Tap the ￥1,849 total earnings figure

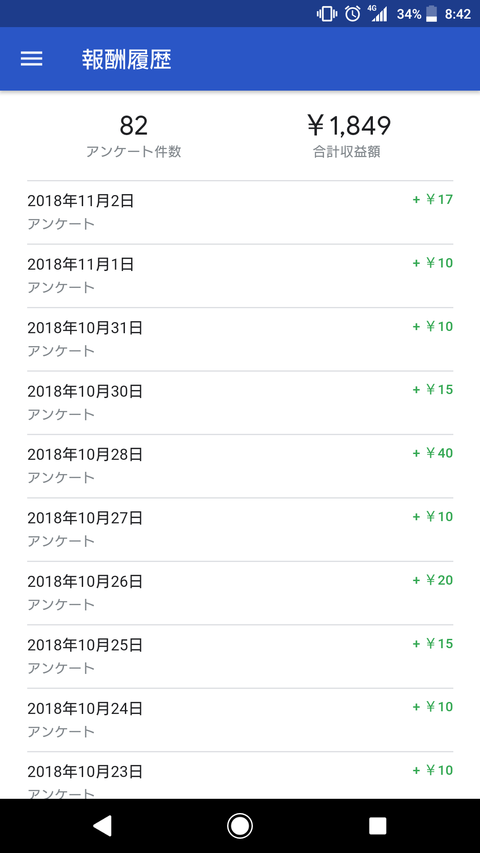(x=348, y=126)
